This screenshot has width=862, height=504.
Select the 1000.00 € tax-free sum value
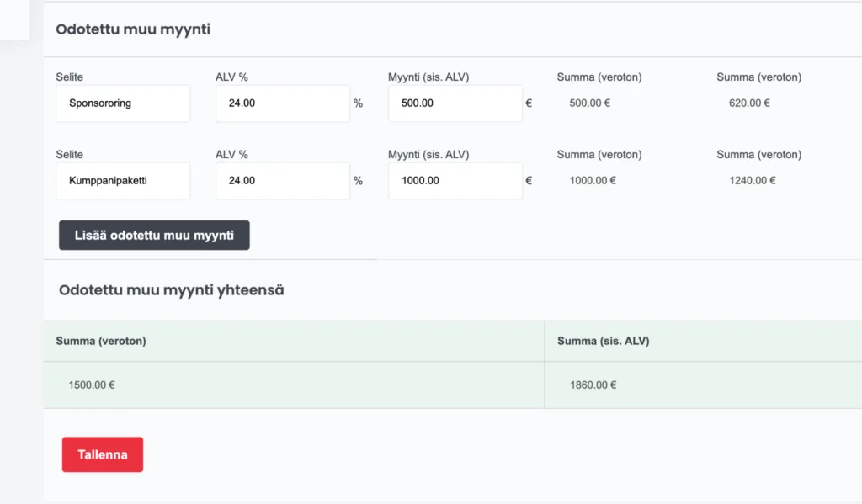pyautogui.click(x=593, y=181)
